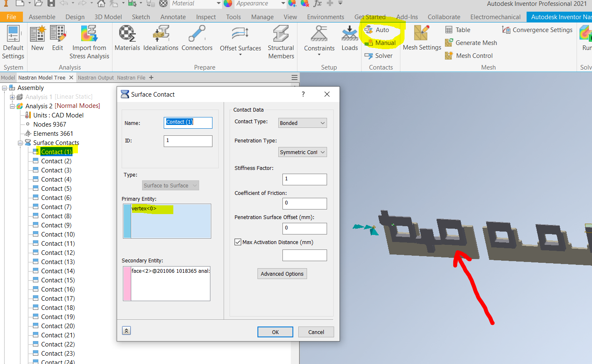
Task: Click the Advanced Options button
Action: point(282,274)
